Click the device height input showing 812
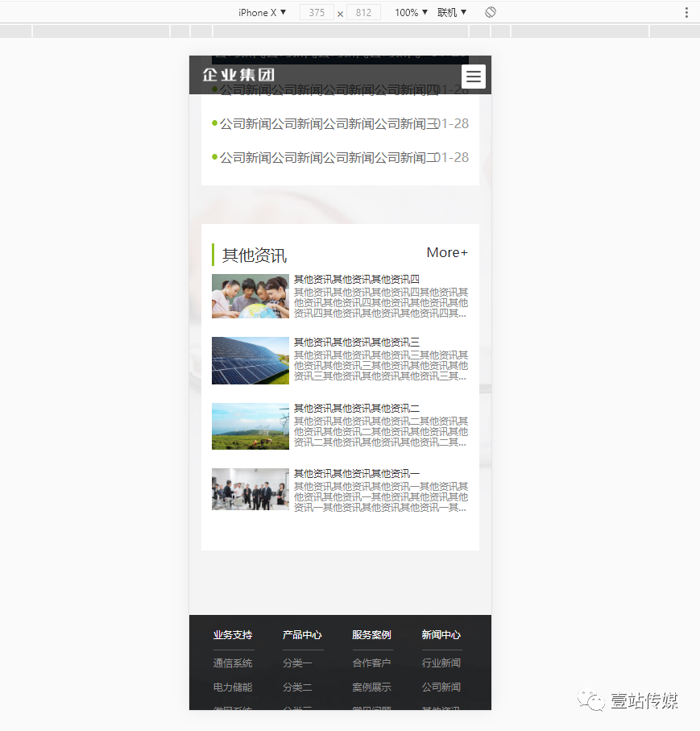This screenshot has height=731, width=700. click(x=362, y=12)
